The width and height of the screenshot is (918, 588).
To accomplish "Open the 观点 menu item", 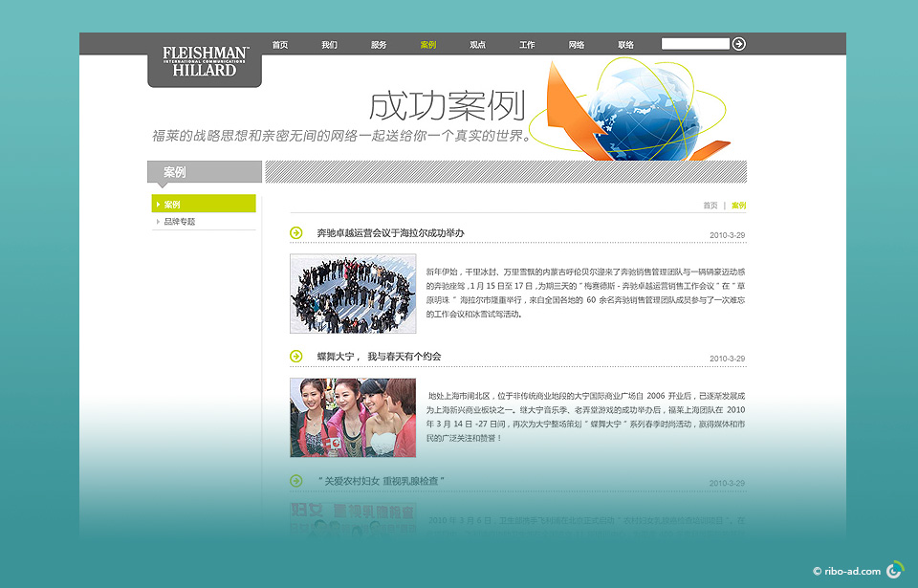I will click(x=478, y=45).
